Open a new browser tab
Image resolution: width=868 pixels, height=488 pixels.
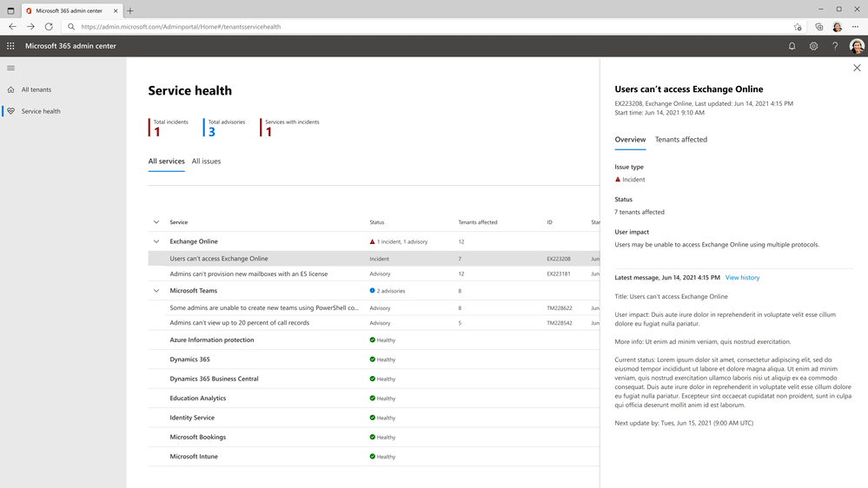coord(130,10)
